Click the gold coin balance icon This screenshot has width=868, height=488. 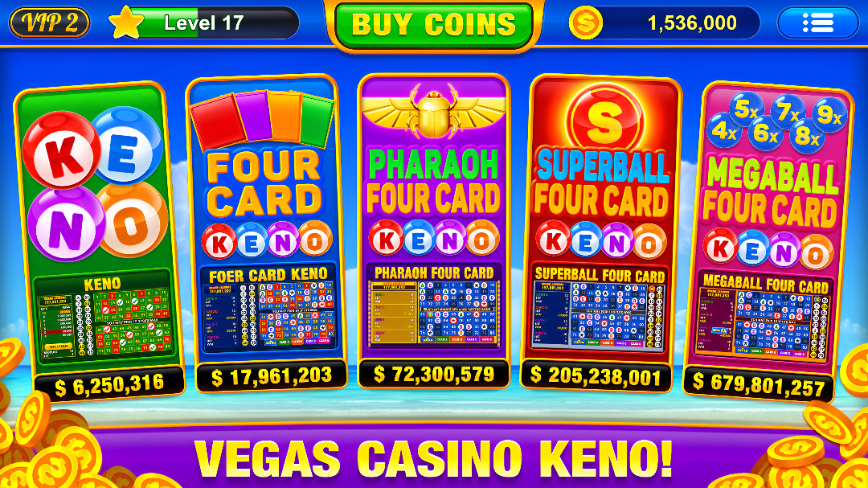[586, 23]
